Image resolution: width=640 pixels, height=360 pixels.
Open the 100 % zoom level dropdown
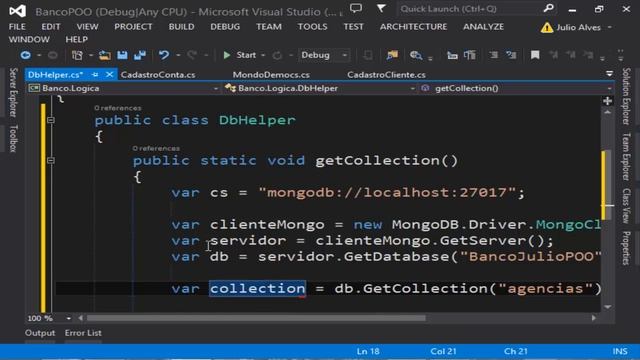(68, 318)
